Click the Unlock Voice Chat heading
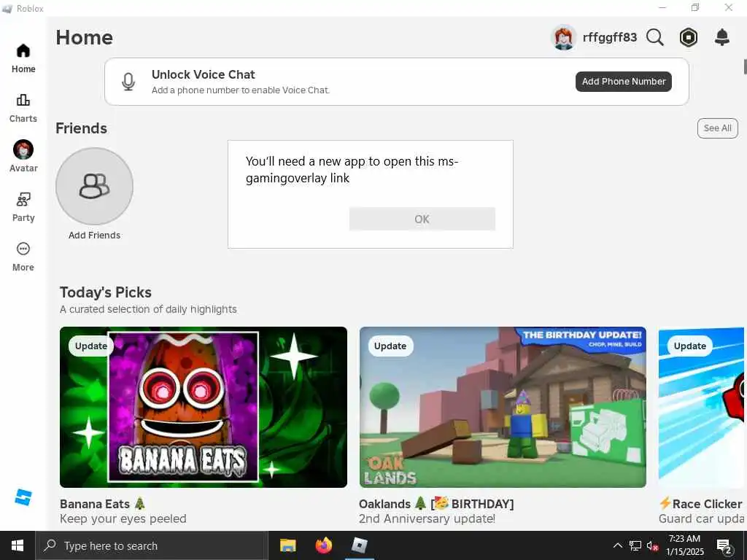The height and width of the screenshot is (560, 747). pos(204,75)
